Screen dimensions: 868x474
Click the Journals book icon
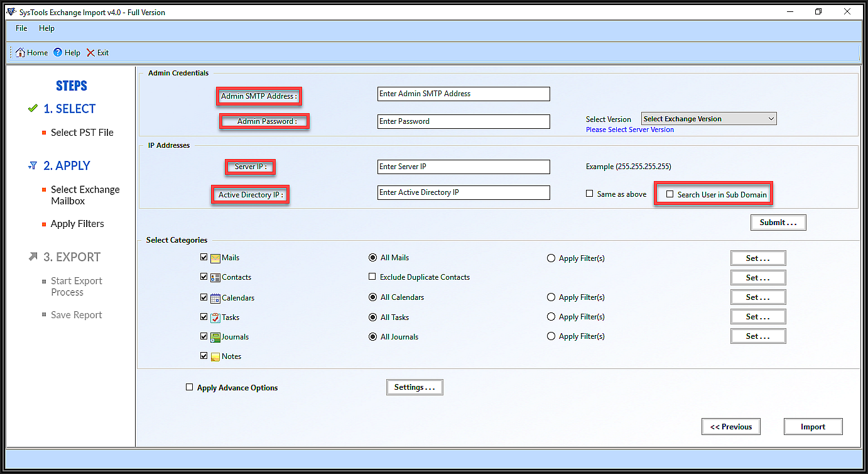(x=215, y=337)
